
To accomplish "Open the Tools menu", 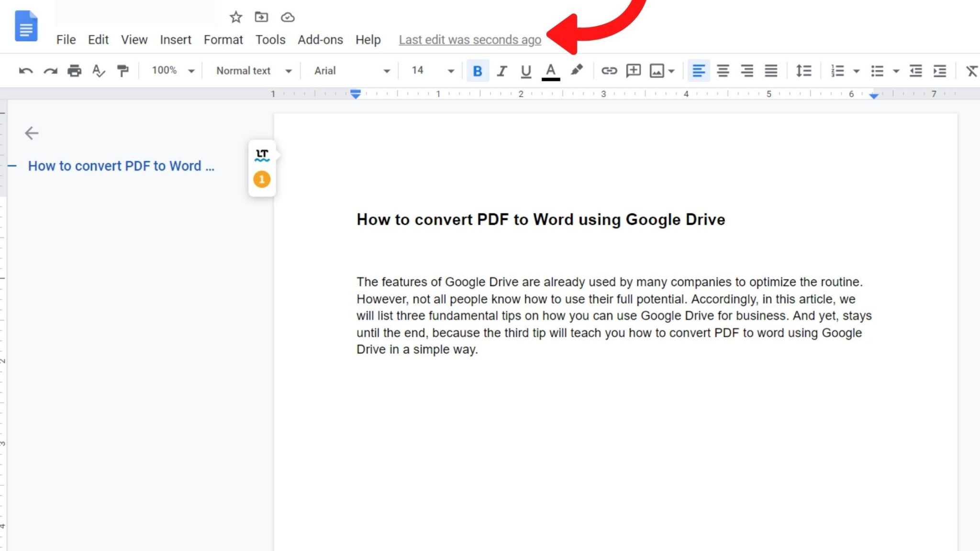I will 270,40.
